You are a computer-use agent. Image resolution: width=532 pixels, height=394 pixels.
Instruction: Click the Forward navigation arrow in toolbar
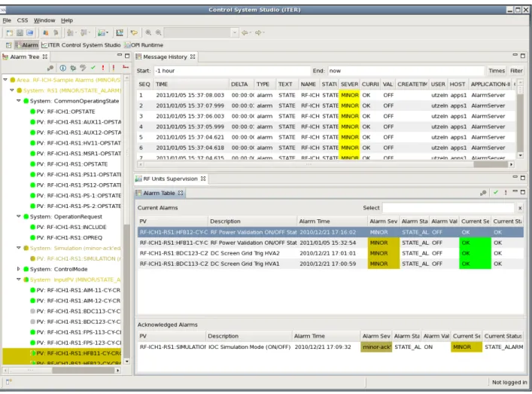tap(258, 32)
